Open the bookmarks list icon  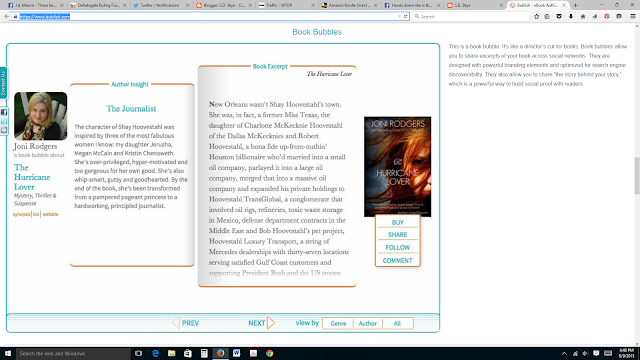coord(547,16)
